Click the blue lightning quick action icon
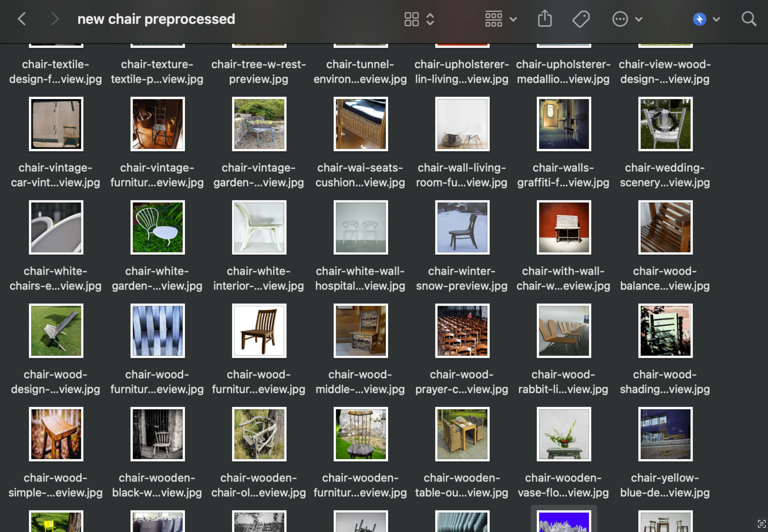This screenshot has height=532, width=768. [x=700, y=19]
